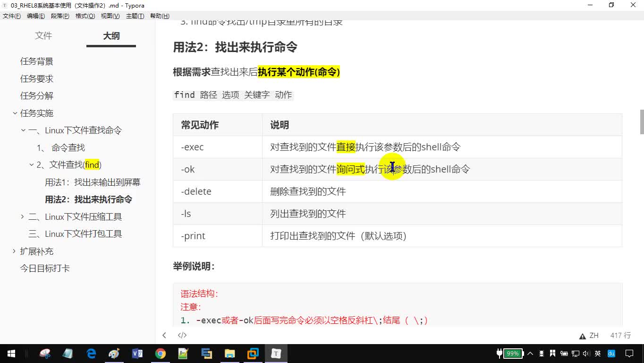
Task: Jump to 任务实施 heading in outline
Action: [x=37, y=113]
